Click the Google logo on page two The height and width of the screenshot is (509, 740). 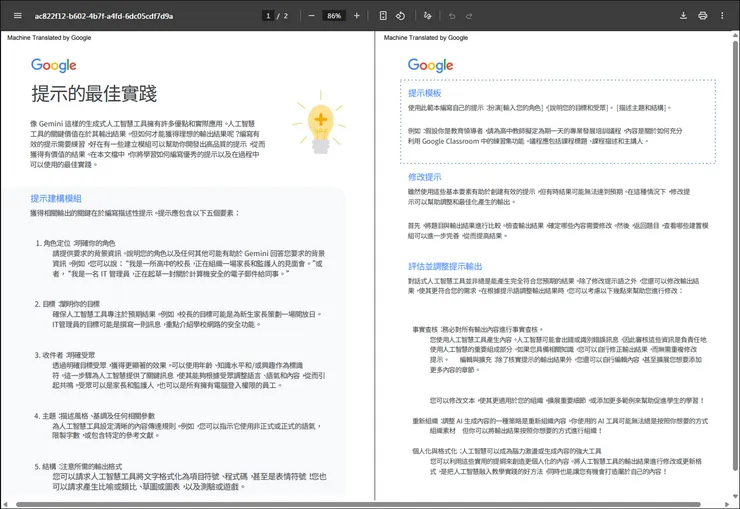(x=430, y=66)
